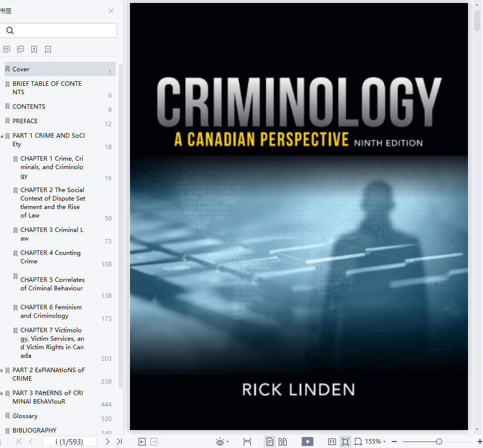Switch to single page view
The width and height of the screenshot is (483, 448).
[x=270, y=442]
